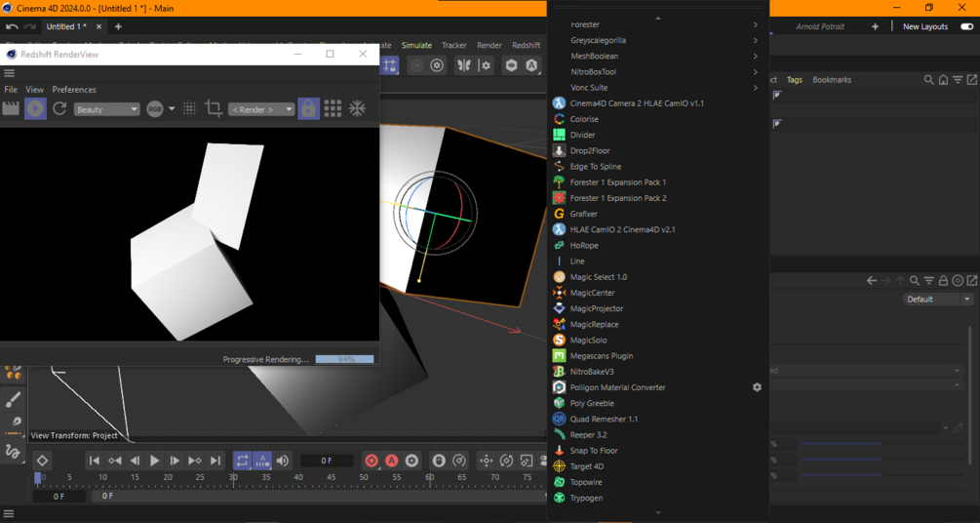Screen dimensions: 980x523
Task: Click the NitroBakeV3 plugin icon
Action: pyautogui.click(x=560, y=372)
